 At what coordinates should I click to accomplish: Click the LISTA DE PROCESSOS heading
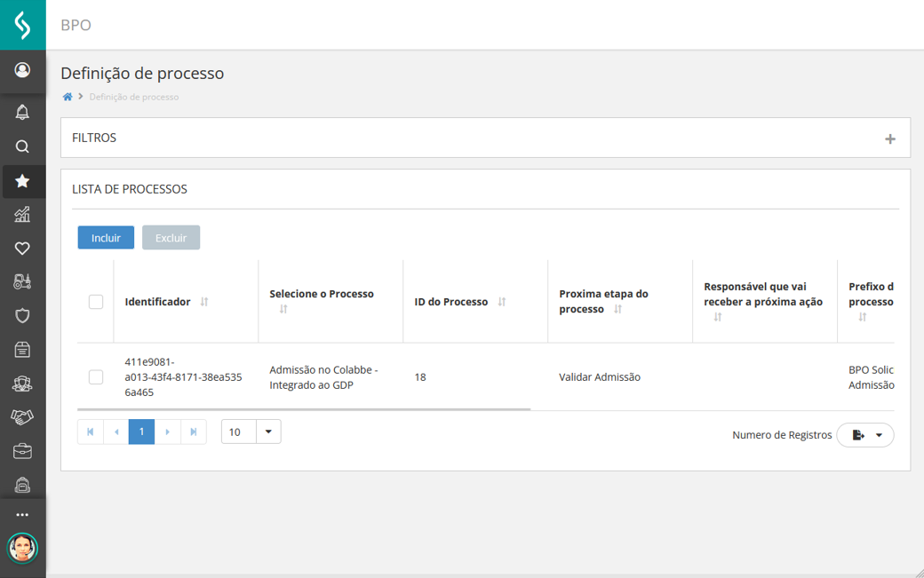tap(130, 189)
